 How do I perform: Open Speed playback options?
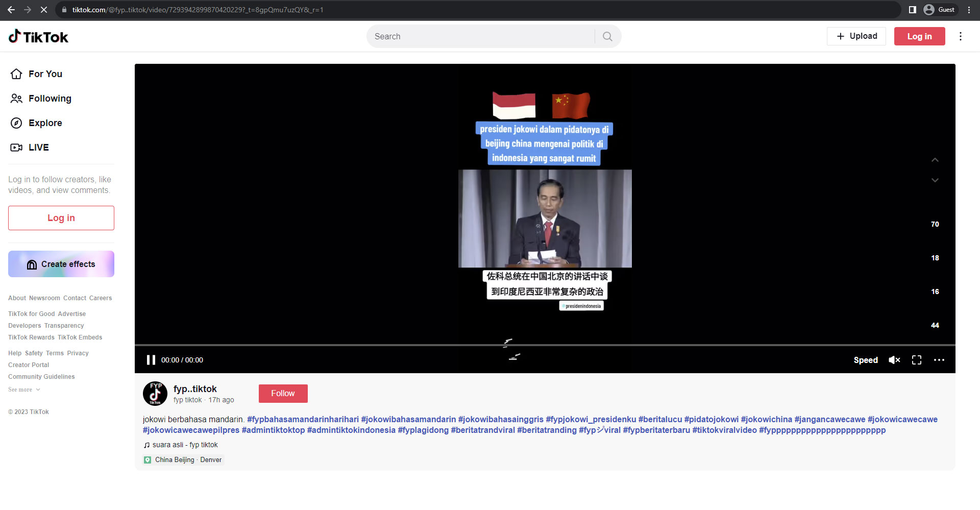click(866, 360)
